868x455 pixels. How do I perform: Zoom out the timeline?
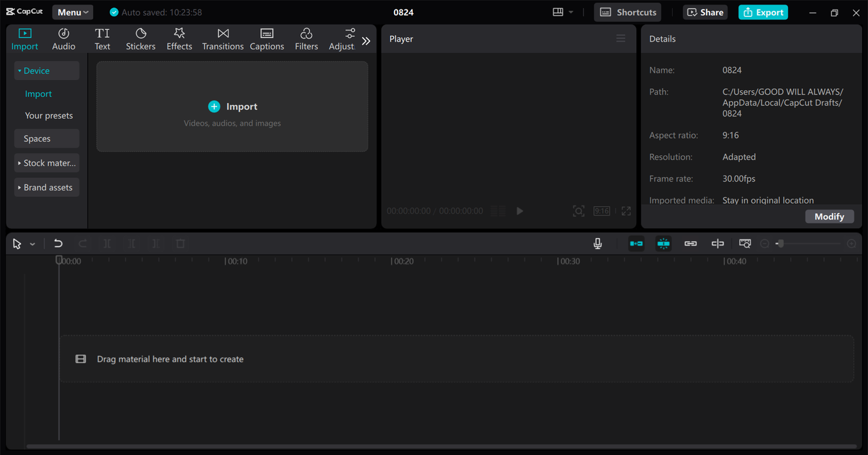pos(765,243)
